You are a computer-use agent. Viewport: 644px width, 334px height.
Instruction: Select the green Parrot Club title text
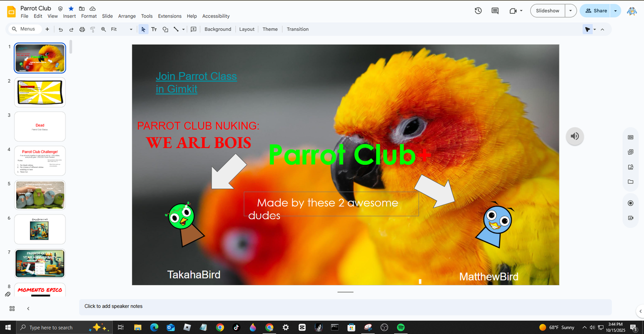(349, 155)
